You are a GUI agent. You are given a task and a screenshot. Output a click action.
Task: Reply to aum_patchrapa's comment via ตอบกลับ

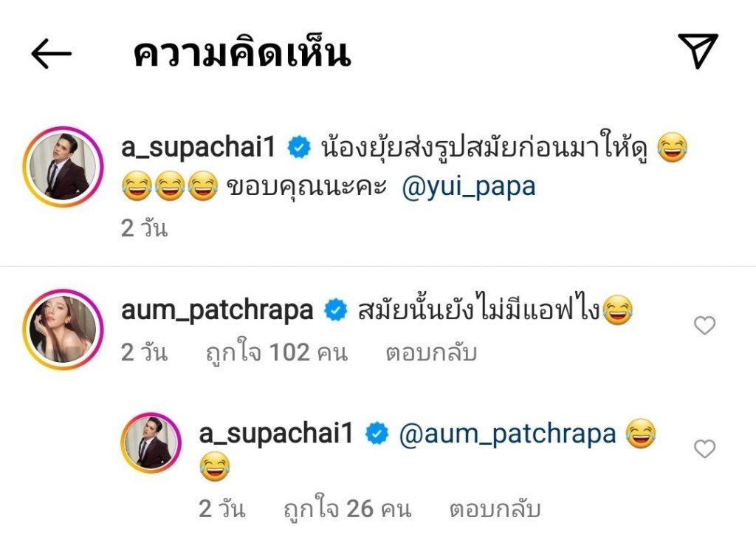pos(431,353)
